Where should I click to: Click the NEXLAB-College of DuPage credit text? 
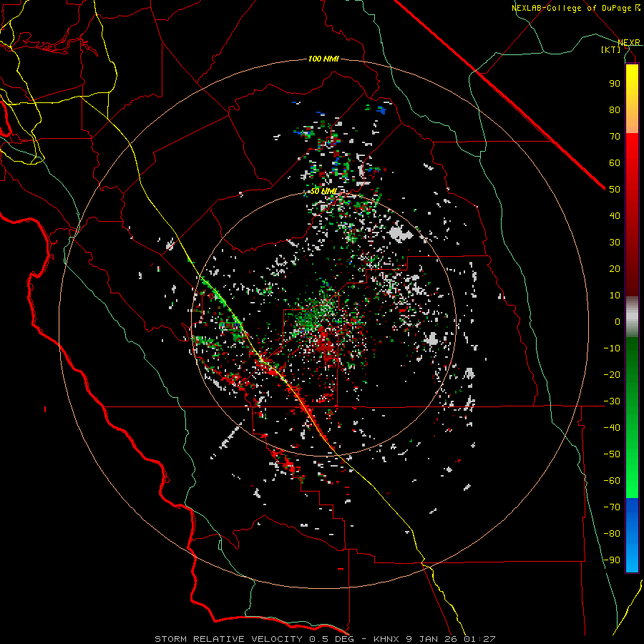[572, 8]
